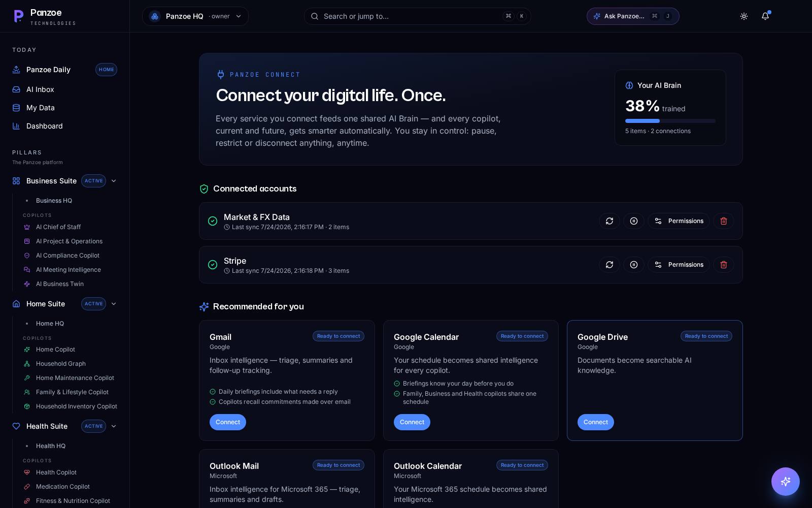Click the Business Suite ACTIVE badge
The height and width of the screenshot is (508, 812).
coord(93,181)
